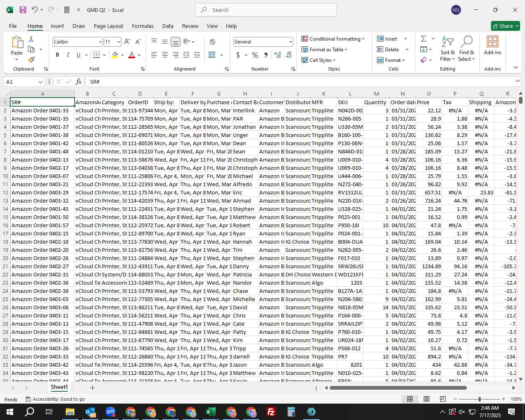
Task: Open the General number format dropdown
Action: click(x=290, y=42)
